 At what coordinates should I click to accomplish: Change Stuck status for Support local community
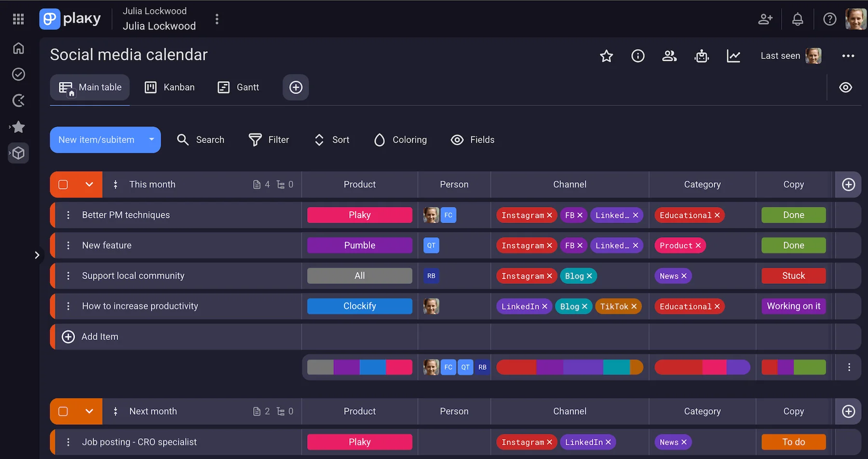coord(793,276)
